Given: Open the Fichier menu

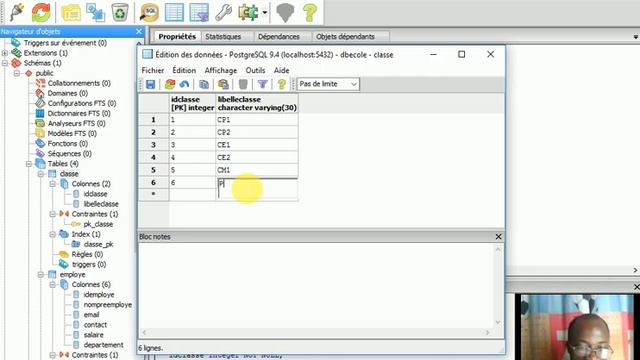Looking at the screenshot, I should click(x=153, y=70).
